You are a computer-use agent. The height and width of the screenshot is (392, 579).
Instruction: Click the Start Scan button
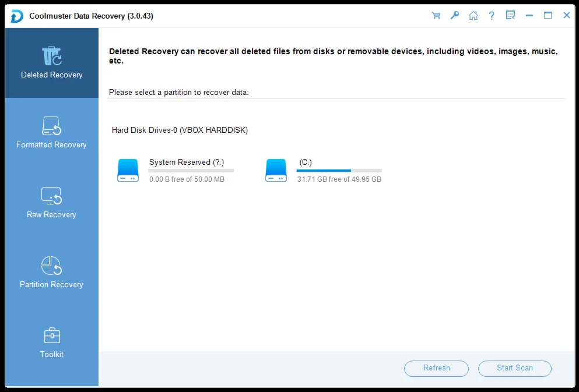pyautogui.click(x=515, y=368)
